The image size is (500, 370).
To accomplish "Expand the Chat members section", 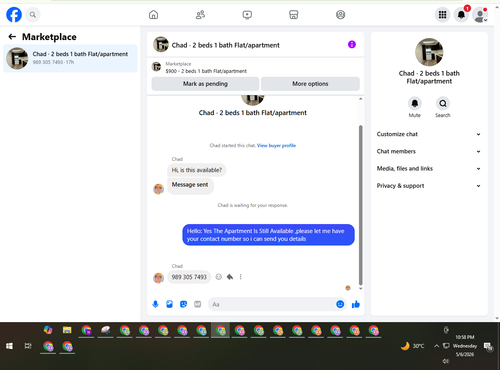I will 429,151.
